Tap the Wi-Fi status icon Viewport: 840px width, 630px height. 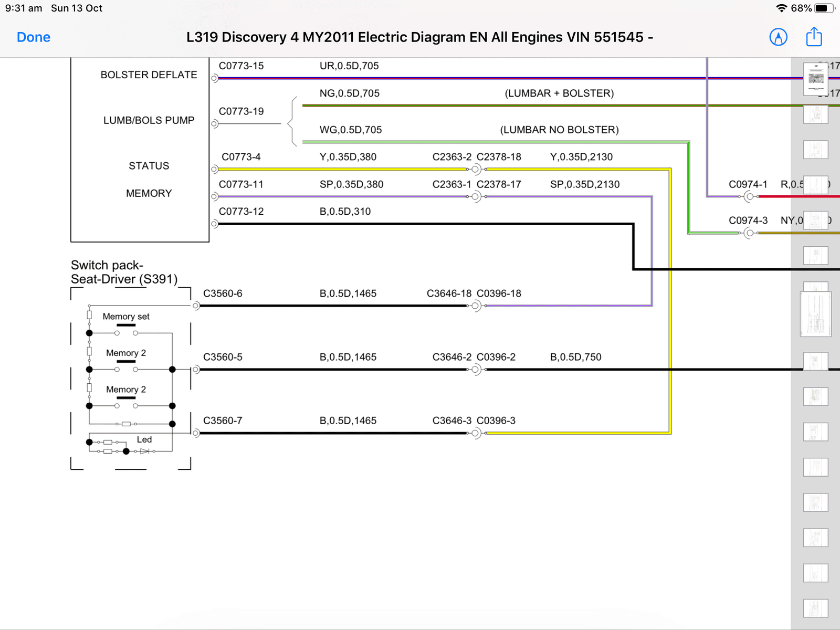coord(781,8)
